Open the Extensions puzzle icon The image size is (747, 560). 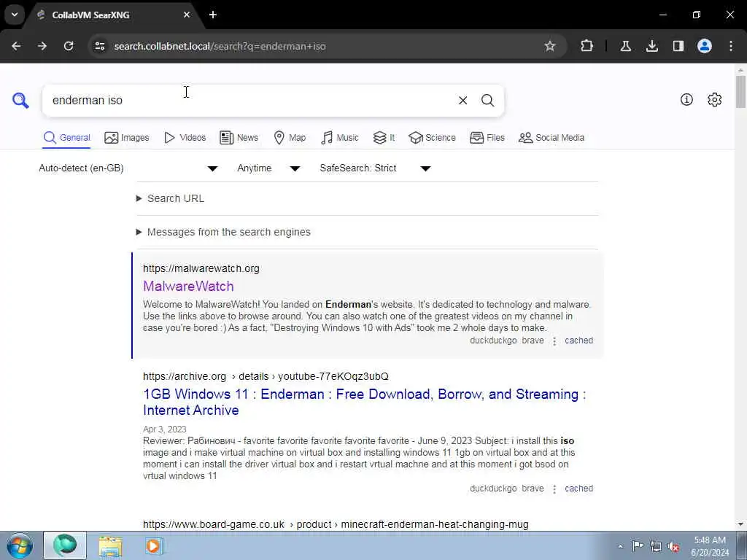click(587, 46)
